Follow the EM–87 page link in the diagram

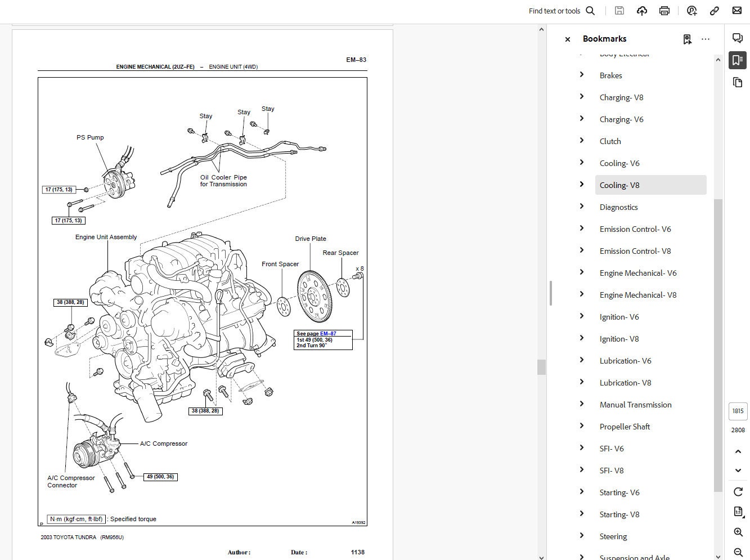[328, 334]
